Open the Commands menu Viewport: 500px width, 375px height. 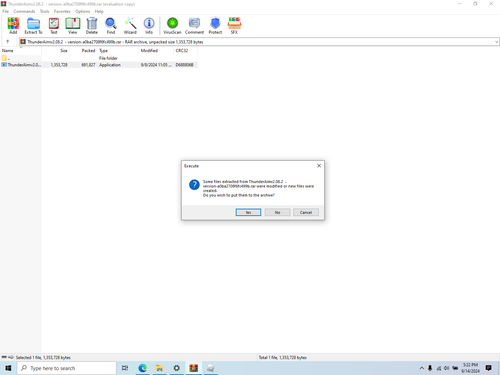click(x=24, y=11)
